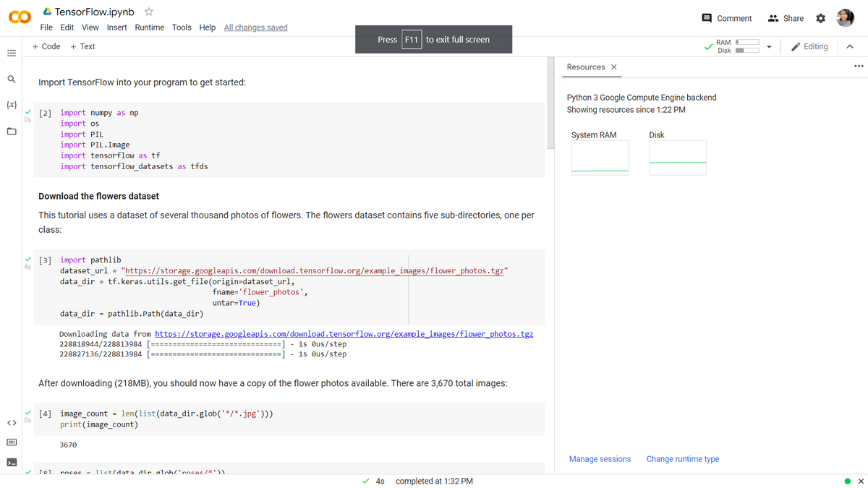The image size is (868, 488).
Task: Open the Edit menu
Action: [x=67, y=27]
